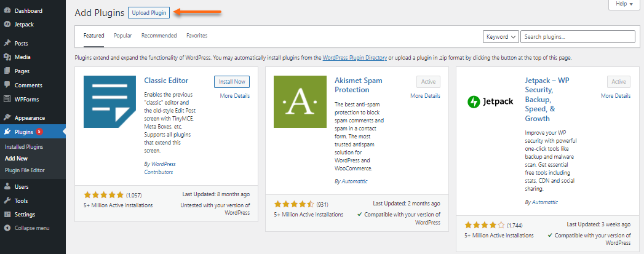Click the Appearance paintbrush icon
Screen dimensions: 644x254
[7, 117]
